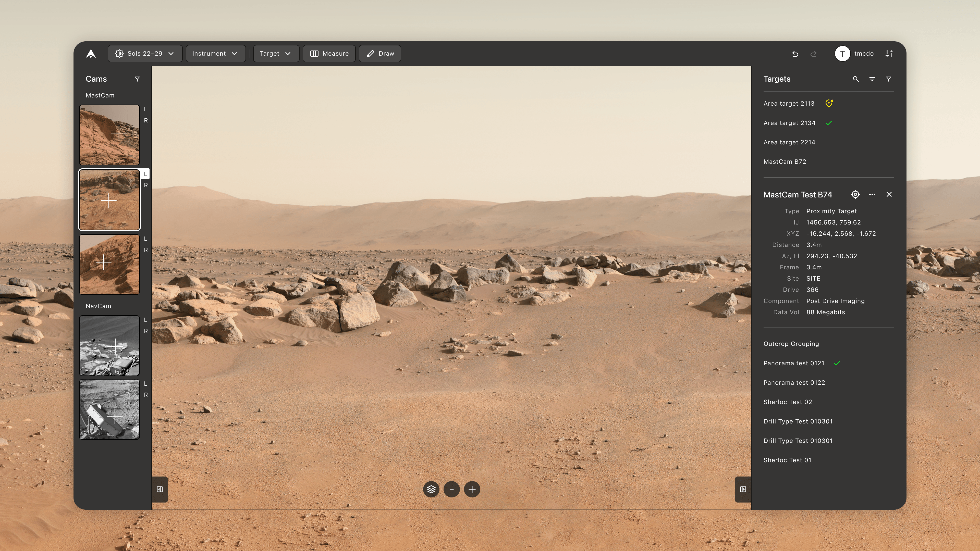The height and width of the screenshot is (551, 980).
Task: Select Outcrop Grouping target
Action: [x=791, y=344]
